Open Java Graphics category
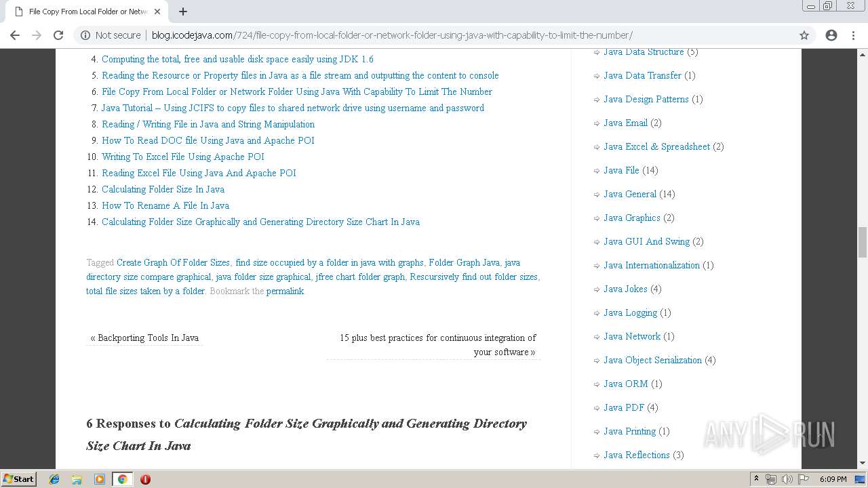This screenshot has width=868, height=488. coord(632,218)
